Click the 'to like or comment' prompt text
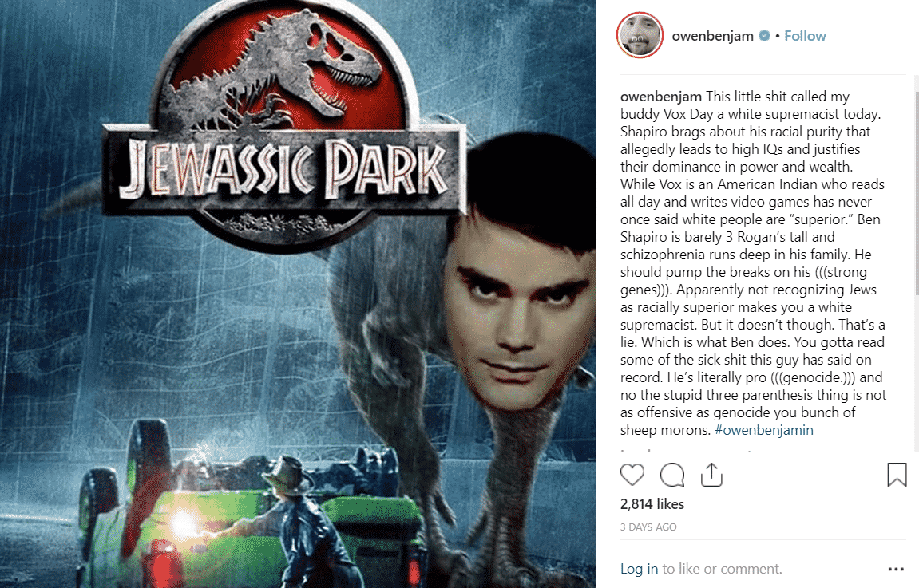This screenshot has width=919, height=588. pyautogui.click(x=722, y=569)
